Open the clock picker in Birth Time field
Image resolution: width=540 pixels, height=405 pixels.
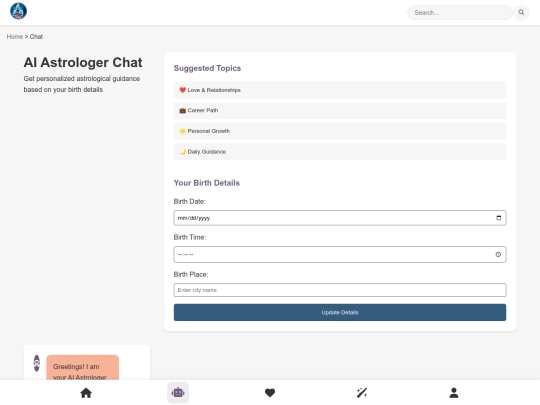pos(498,255)
